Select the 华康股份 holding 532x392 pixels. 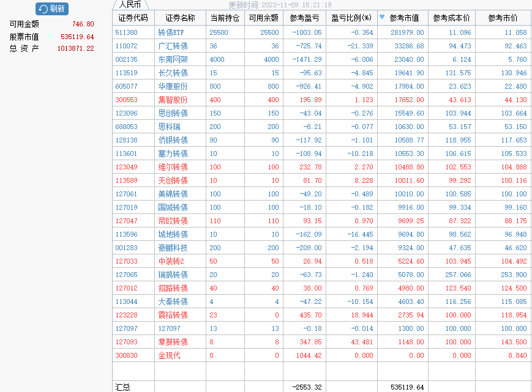(173, 86)
